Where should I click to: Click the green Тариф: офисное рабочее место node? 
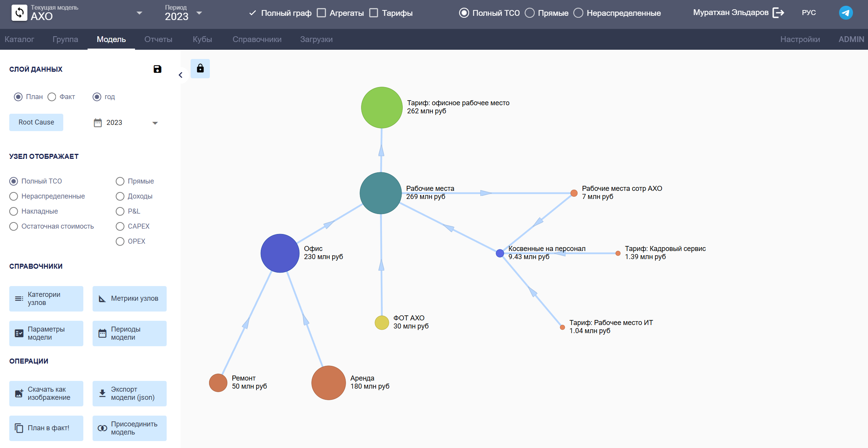click(x=382, y=108)
